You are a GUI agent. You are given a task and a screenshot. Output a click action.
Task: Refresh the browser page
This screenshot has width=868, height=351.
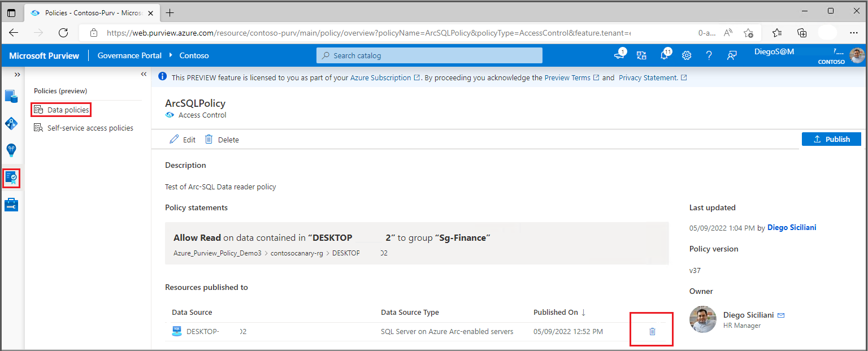[x=63, y=33]
